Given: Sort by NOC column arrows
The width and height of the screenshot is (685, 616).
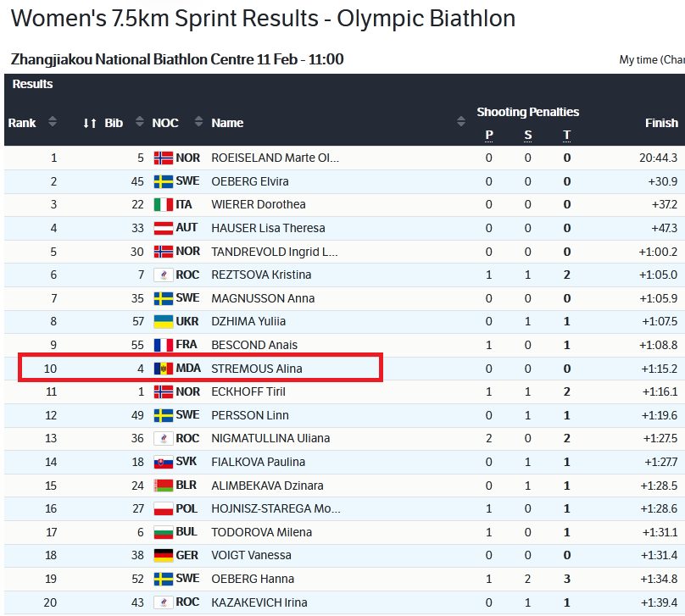Looking at the screenshot, I should [198, 121].
